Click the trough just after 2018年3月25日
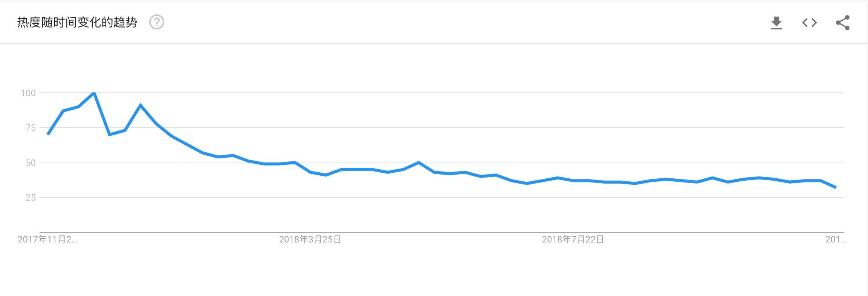 click(326, 175)
